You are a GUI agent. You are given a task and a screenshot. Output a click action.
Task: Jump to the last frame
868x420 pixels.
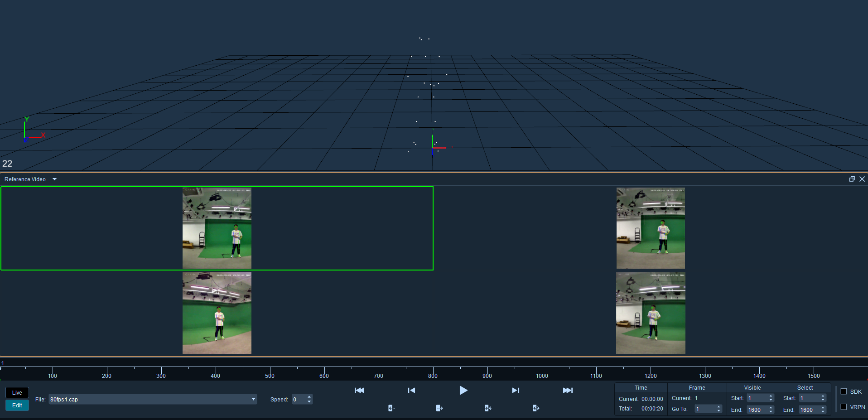pyautogui.click(x=568, y=390)
